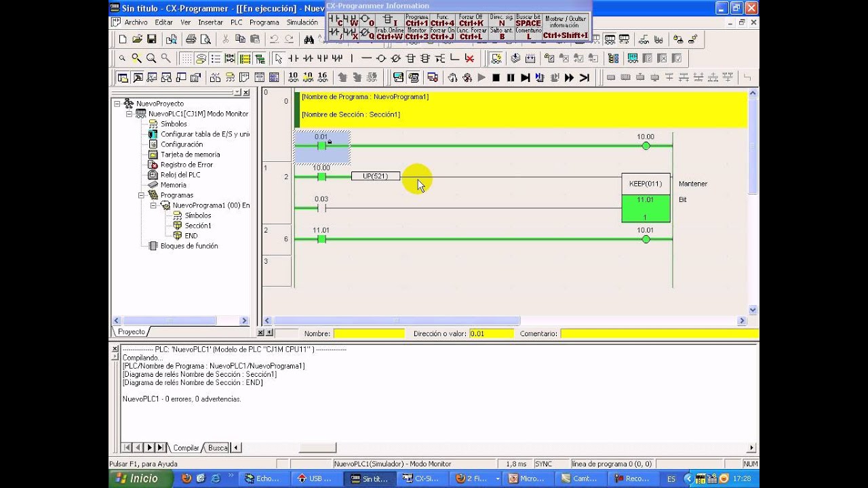Open the Simulación menu
Image resolution: width=868 pixels, height=488 pixels.
pyautogui.click(x=302, y=22)
